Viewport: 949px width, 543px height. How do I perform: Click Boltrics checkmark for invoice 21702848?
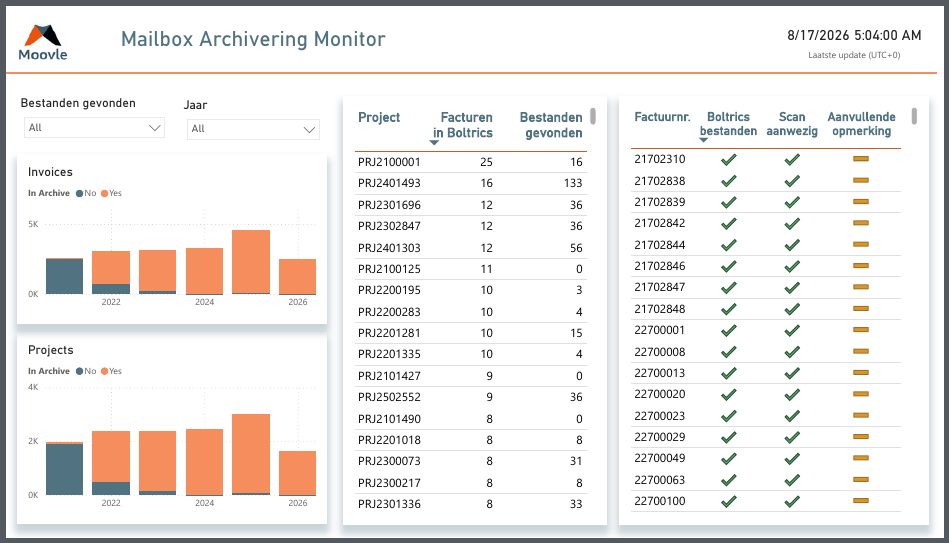(729, 309)
